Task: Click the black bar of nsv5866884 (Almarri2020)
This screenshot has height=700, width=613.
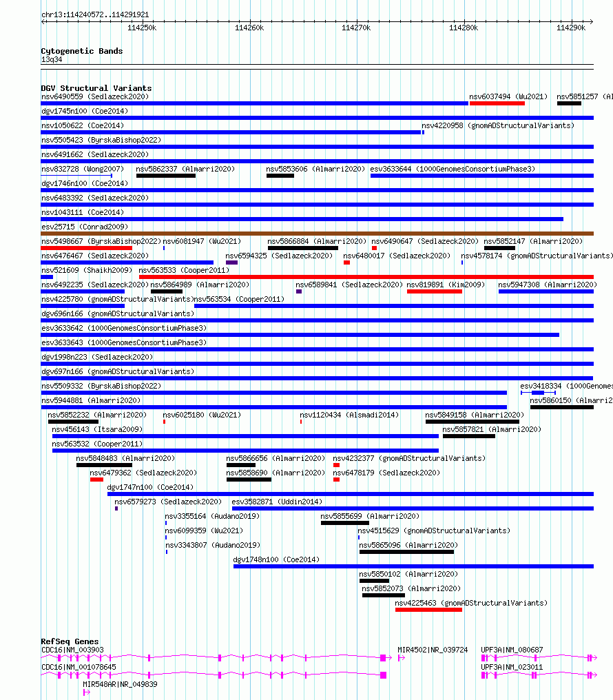Action: click(303, 248)
